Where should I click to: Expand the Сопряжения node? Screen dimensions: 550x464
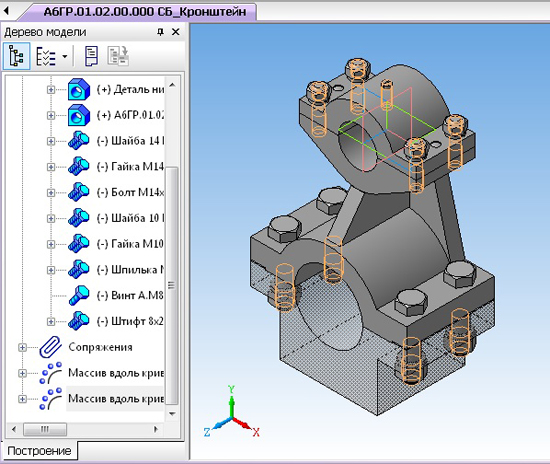point(22,347)
